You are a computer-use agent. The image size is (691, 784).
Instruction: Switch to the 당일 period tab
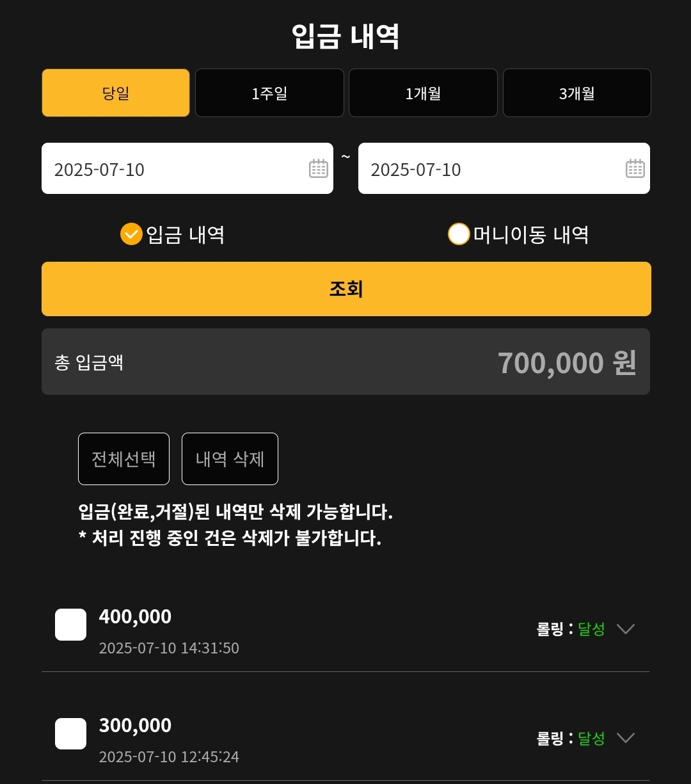point(116,93)
